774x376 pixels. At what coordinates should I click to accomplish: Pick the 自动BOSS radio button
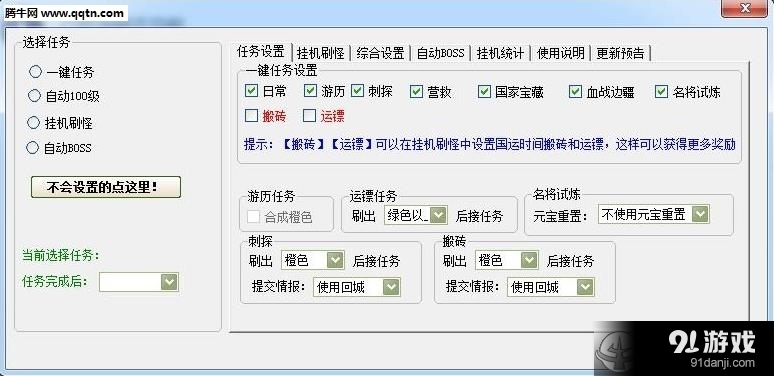point(32,148)
